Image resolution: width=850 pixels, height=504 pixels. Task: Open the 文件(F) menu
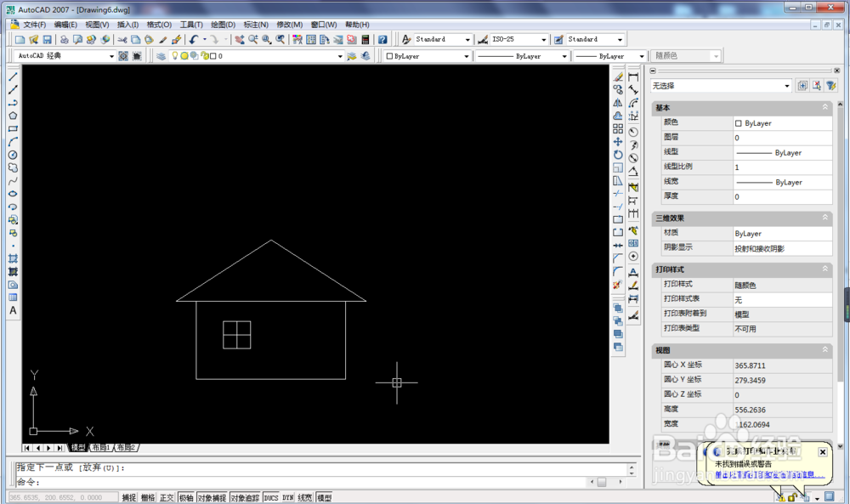point(34,25)
